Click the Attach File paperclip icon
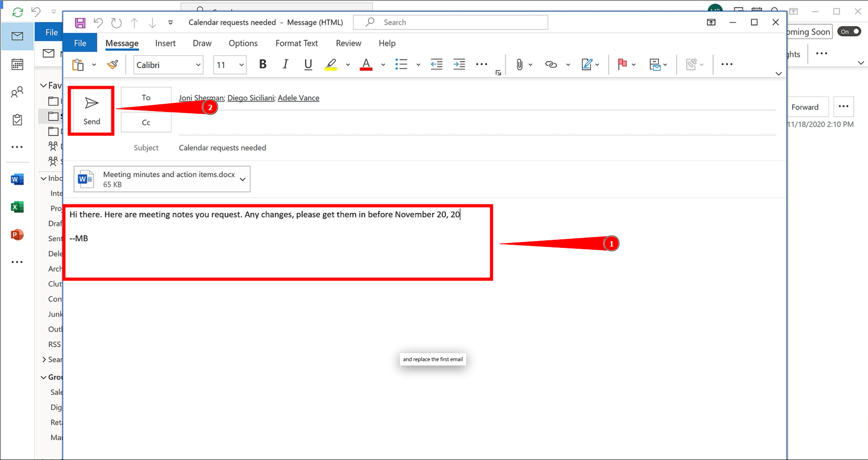The width and height of the screenshot is (868, 460). point(519,64)
